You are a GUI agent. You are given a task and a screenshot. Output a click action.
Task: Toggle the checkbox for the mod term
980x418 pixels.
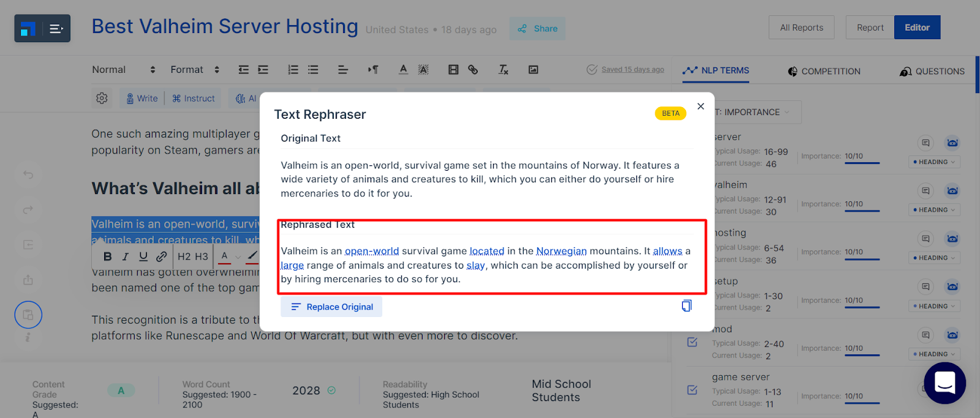tap(692, 342)
